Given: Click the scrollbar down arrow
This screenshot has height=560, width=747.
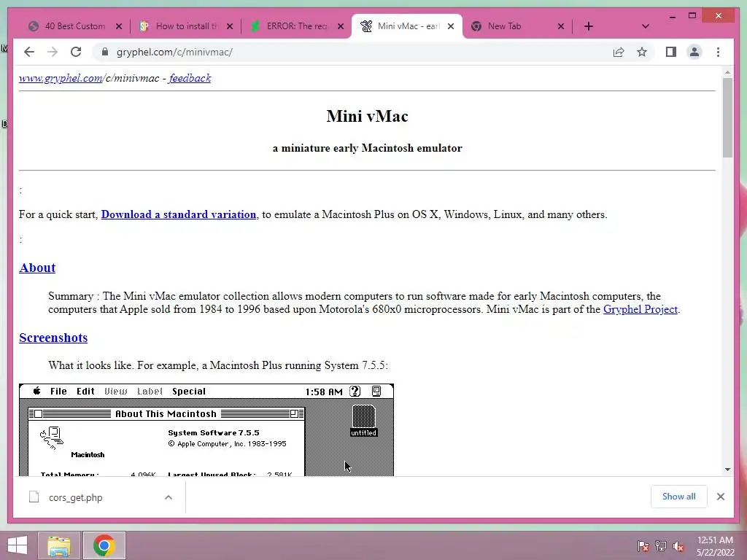Looking at the screenshot, I should click(727, 470).
